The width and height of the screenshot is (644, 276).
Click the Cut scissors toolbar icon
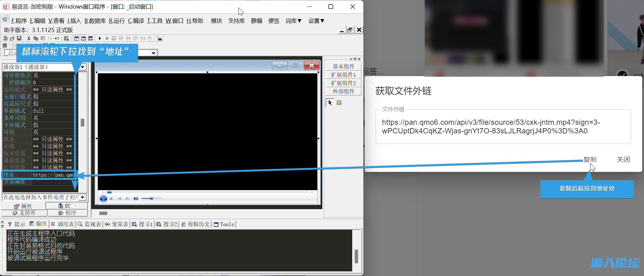(x=29, y=39)
